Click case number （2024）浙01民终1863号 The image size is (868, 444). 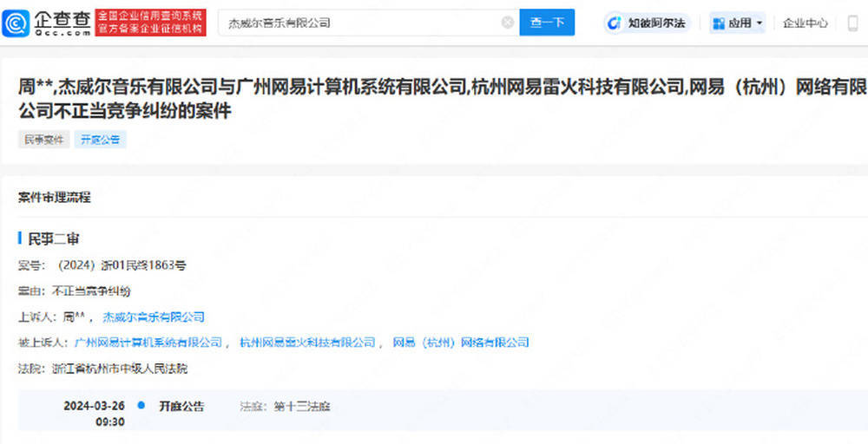tap(122, 265)
